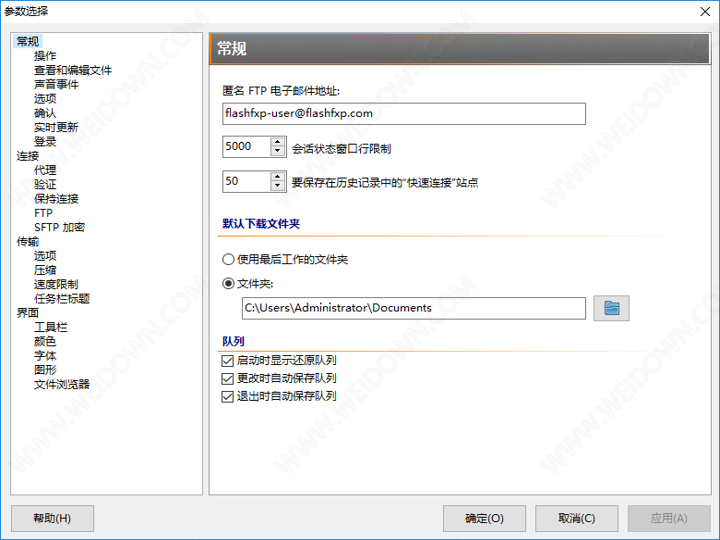Select 使用最后工作的文件夹 radio button
The width and height of the screenshot is (720, 540).
pyautogui.click(x=228, y=259)
